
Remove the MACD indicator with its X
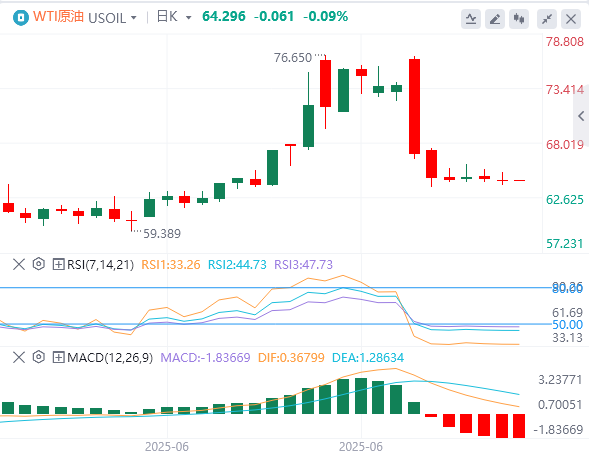[x=19, y=357]
